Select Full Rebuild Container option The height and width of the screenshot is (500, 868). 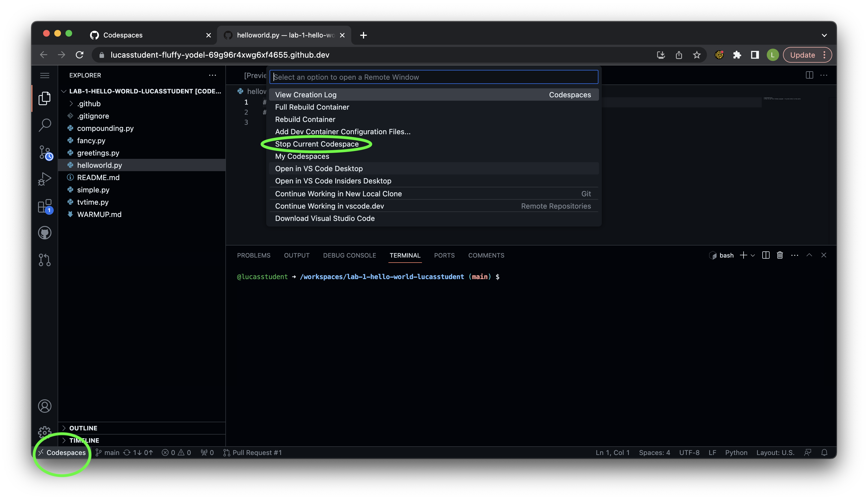point(434,107)
